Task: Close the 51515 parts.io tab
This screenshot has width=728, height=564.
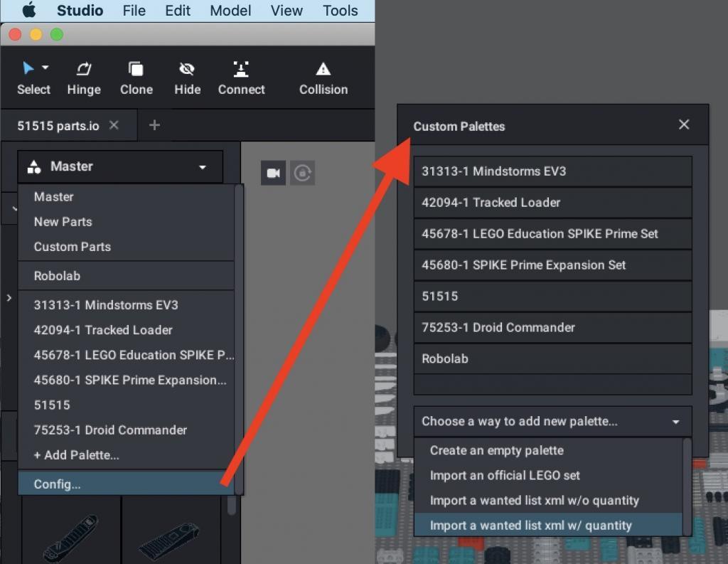Action: 114,125
